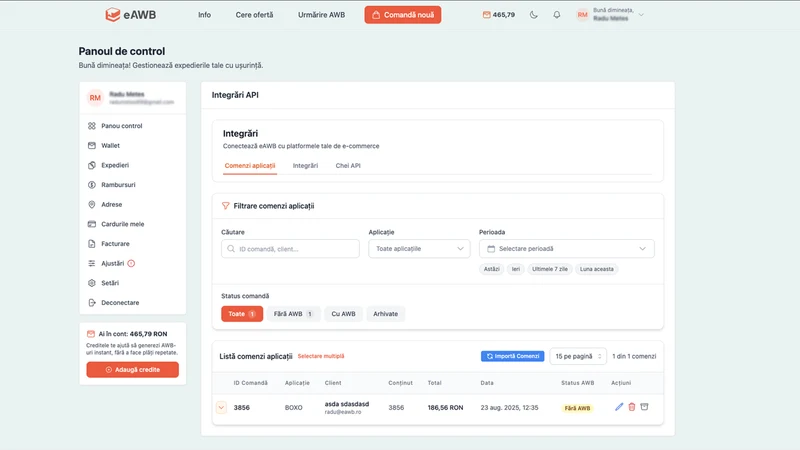The image size is (800, 450).
Task: Click order ID 3856 cell
Action: click(242, 408)
